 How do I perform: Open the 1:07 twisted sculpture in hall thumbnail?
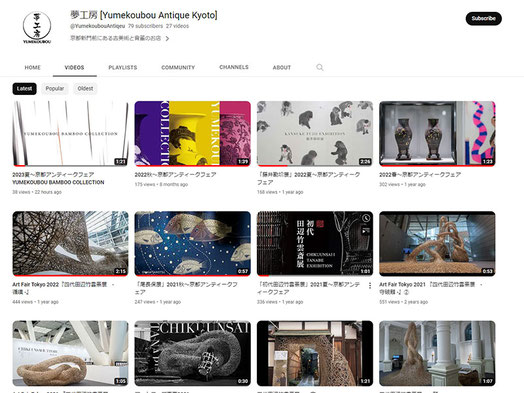[x=437, y=353]
